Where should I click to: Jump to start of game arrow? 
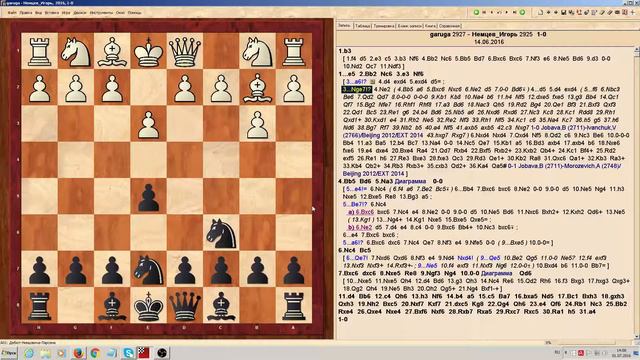pyautogui.click(x=484, y=12)
